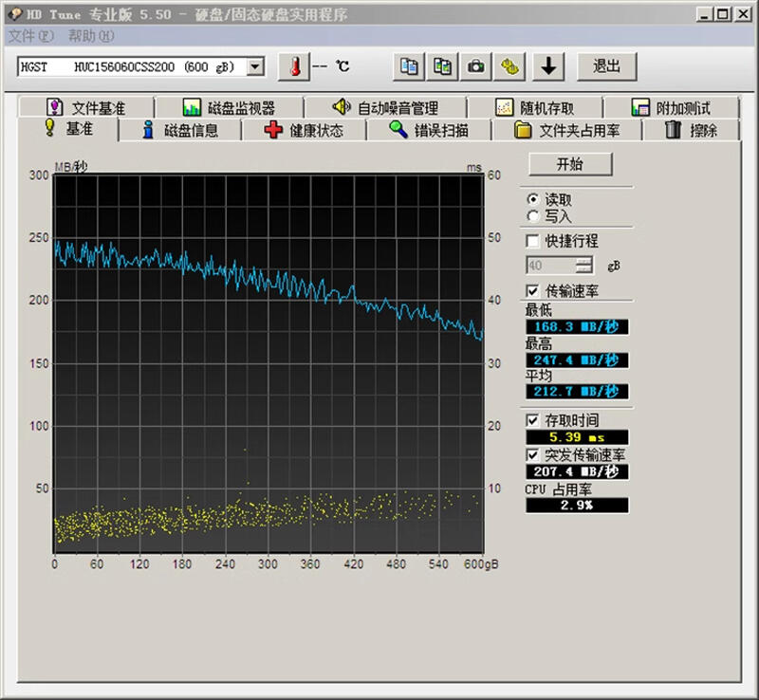Select the 读取 read radio button

pos(532,199)
